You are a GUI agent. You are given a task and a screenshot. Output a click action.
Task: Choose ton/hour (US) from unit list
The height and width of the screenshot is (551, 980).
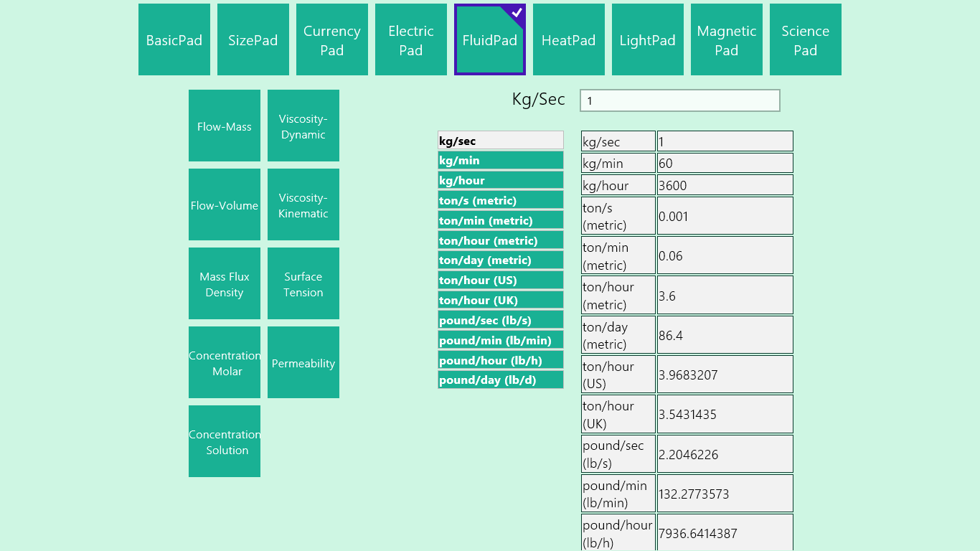click(501, 281)
